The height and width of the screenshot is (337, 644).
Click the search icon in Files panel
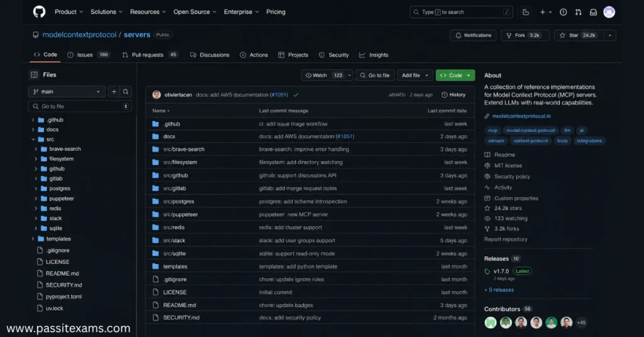click(x=126, y=92)
